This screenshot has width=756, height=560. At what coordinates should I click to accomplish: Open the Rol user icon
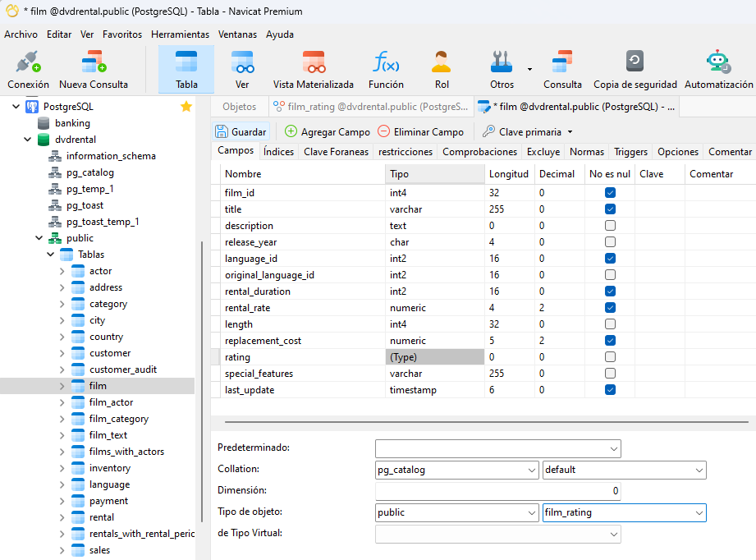(441, 62)
